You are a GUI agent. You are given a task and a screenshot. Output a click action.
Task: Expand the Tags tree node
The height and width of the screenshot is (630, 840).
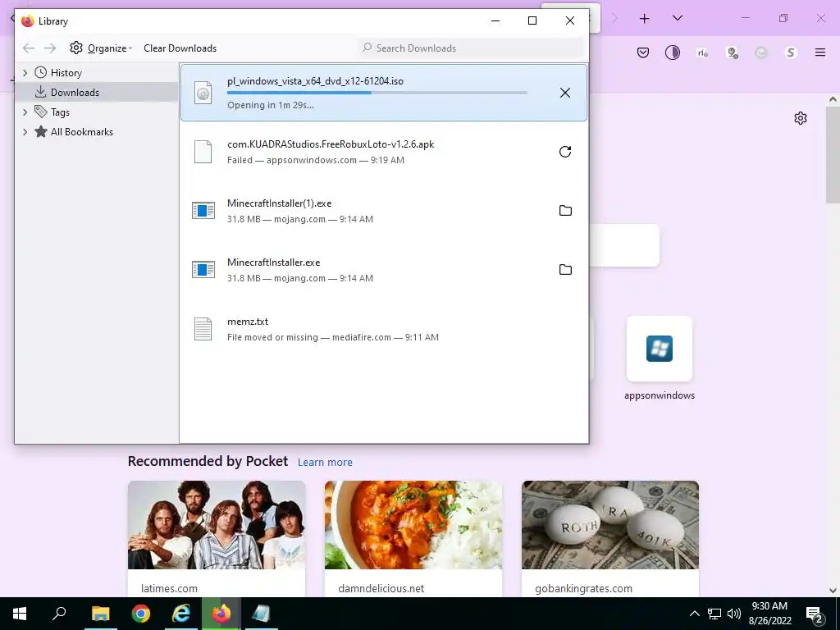coord(25,112)
